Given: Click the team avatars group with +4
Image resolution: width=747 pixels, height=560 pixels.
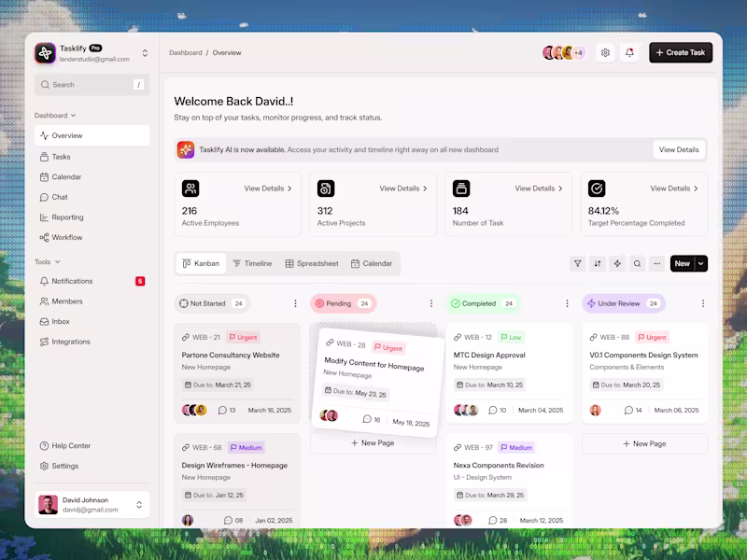Looking at the screenshot, I should click(x=564, y=53).
